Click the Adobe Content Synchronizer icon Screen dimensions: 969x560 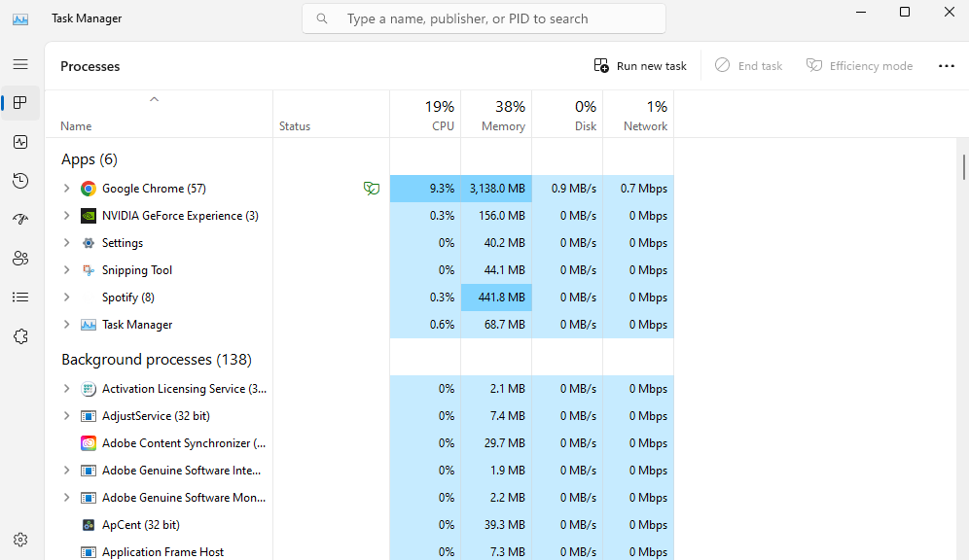(x=89, y=443)
